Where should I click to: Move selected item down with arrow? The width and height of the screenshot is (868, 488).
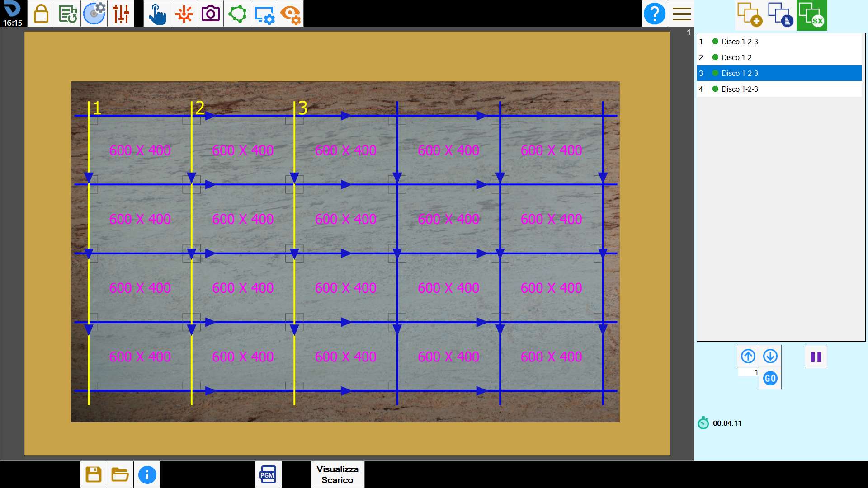pos(770,357)
